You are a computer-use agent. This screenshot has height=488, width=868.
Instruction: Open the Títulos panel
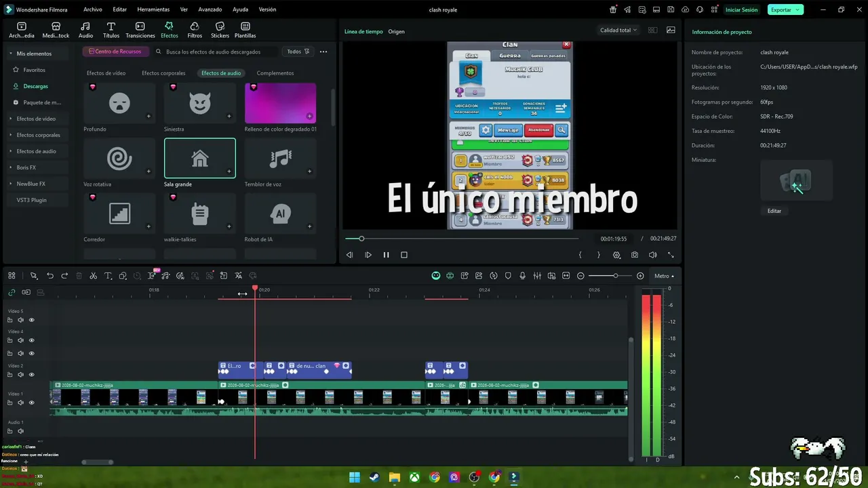111,30
